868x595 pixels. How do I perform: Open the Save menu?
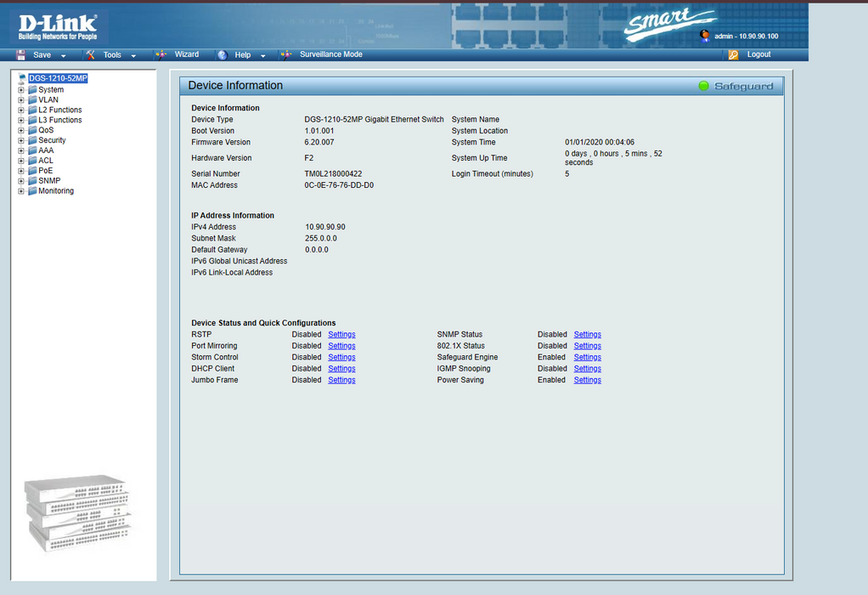[x=42, y=55]
